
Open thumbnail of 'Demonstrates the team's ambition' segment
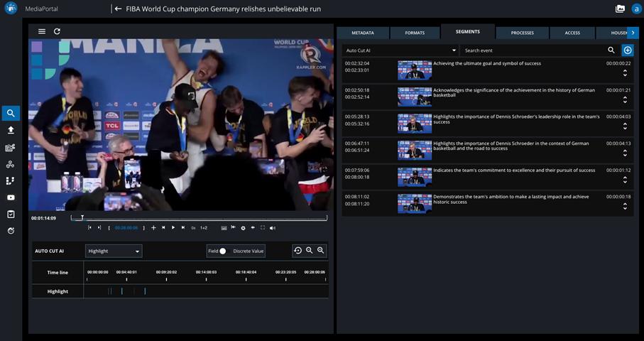coord(415,204)
